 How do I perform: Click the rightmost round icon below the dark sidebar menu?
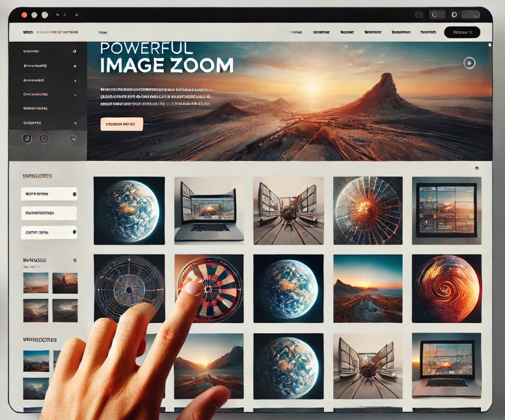pos(74,139)
